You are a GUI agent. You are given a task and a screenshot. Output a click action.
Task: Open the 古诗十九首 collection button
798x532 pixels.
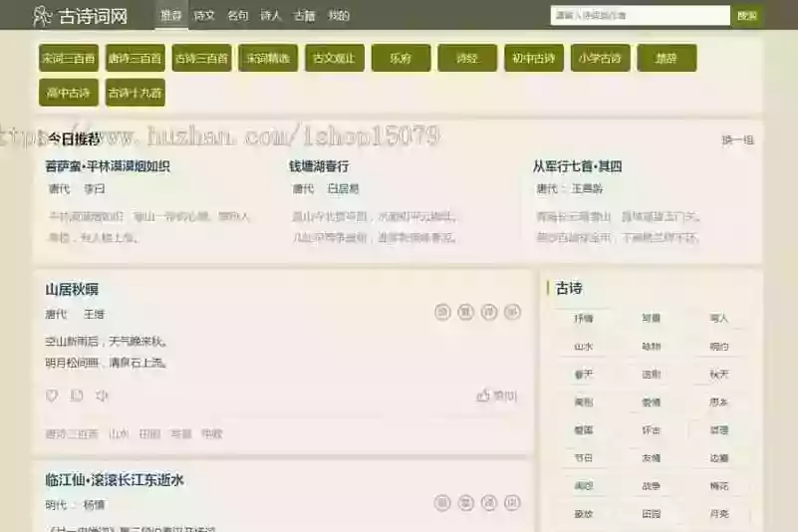pos(134,93)
